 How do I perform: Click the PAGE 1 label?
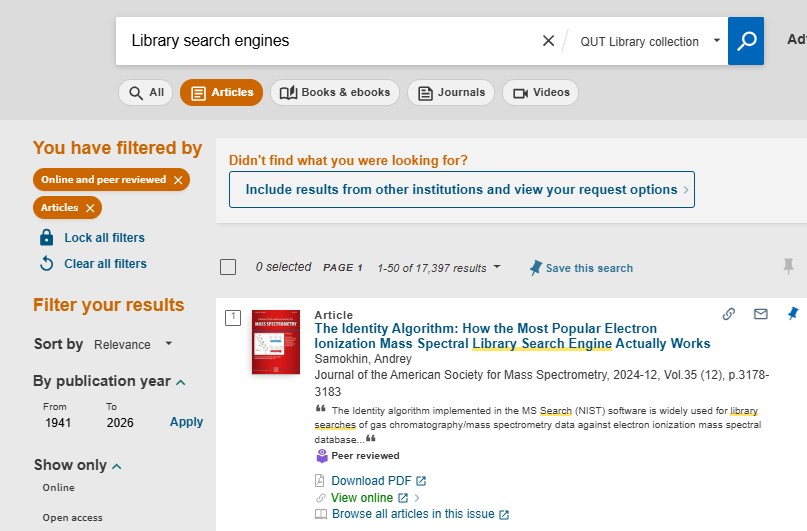tap(343, 268)
